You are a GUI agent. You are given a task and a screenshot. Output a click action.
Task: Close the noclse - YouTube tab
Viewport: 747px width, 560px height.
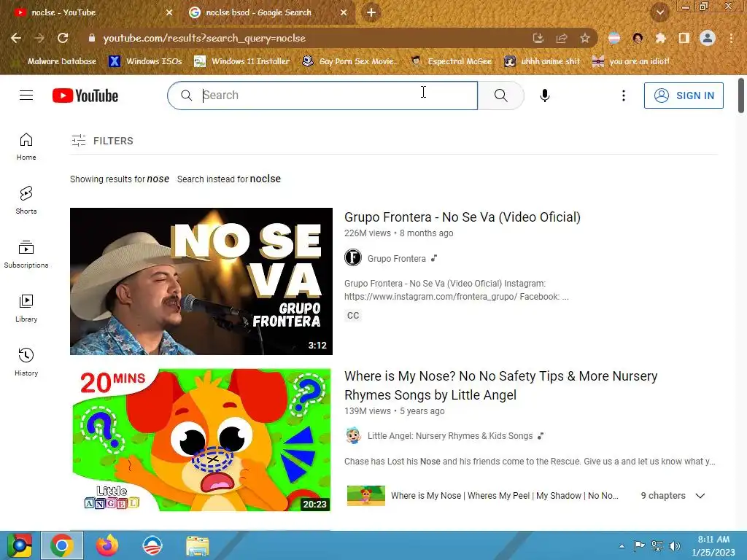(169, 12)
